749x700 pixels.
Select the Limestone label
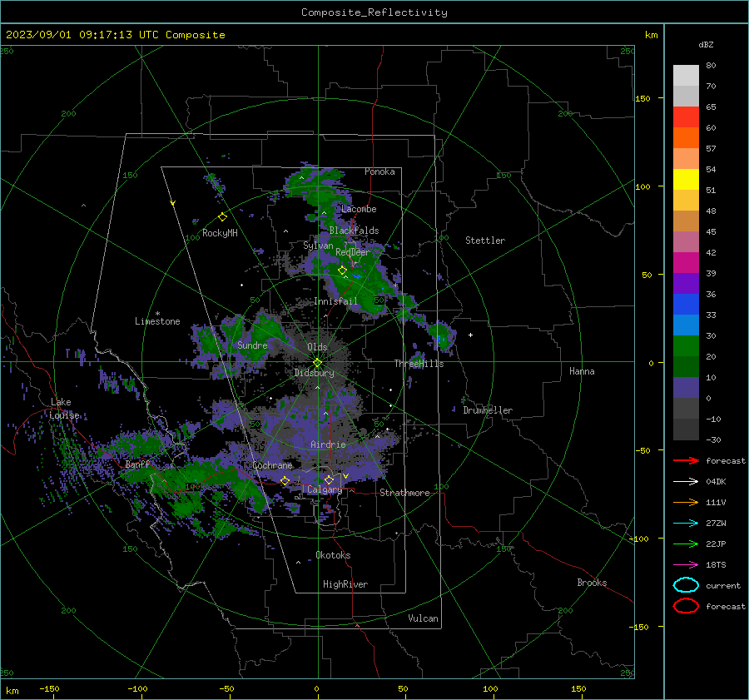157,321
